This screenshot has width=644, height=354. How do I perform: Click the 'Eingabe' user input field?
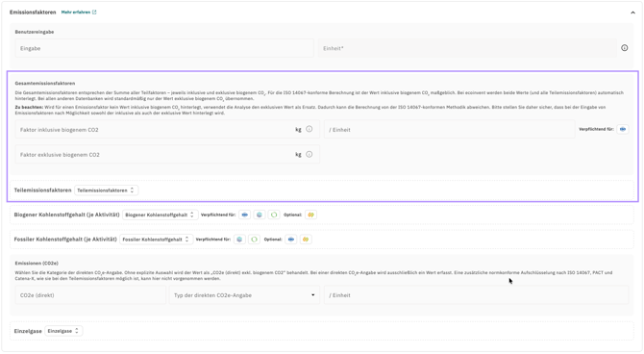[164, 48]
